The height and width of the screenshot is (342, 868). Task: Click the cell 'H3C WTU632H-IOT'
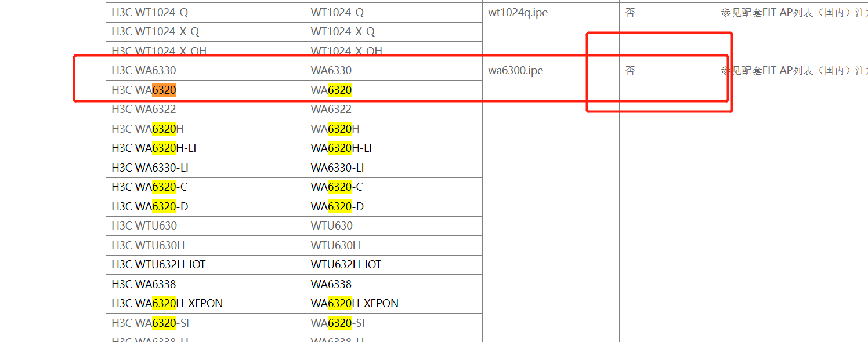click(205, 265)
